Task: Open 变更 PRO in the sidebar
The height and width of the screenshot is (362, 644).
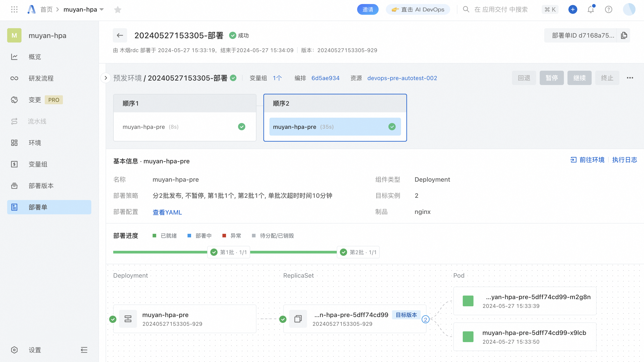Action: click(49, 100)
